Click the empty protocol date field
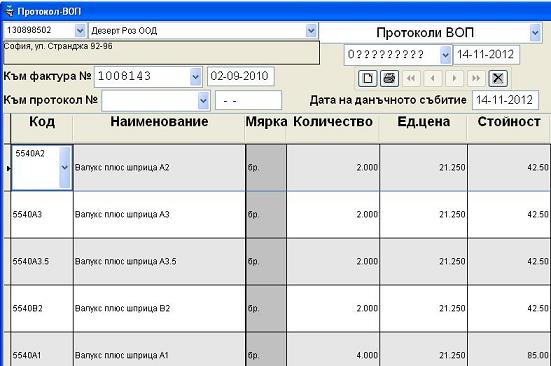Image resolution: width=551 pixels, height=366 pixels. (x=248, y=100)
